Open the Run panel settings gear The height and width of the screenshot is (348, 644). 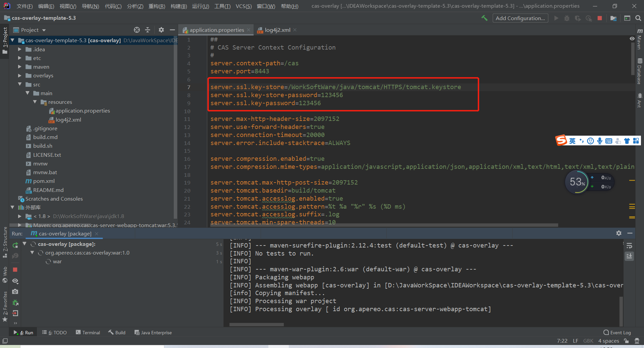click(x=619, y=233)
